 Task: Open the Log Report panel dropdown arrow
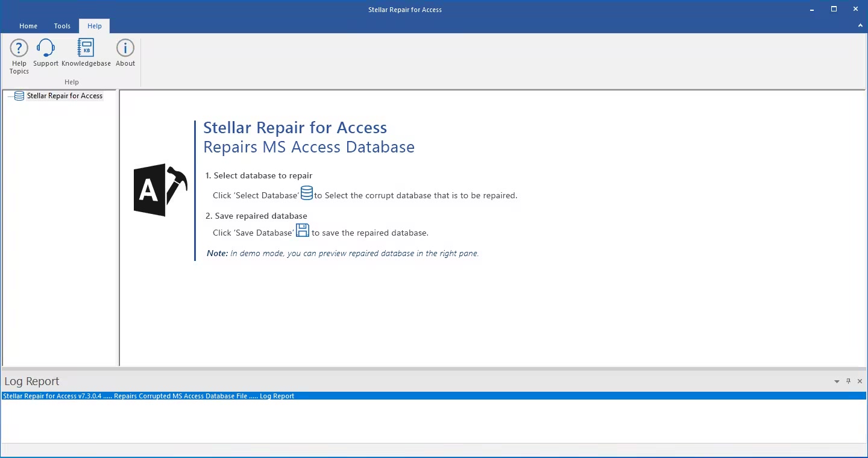[x=837, y=381]
